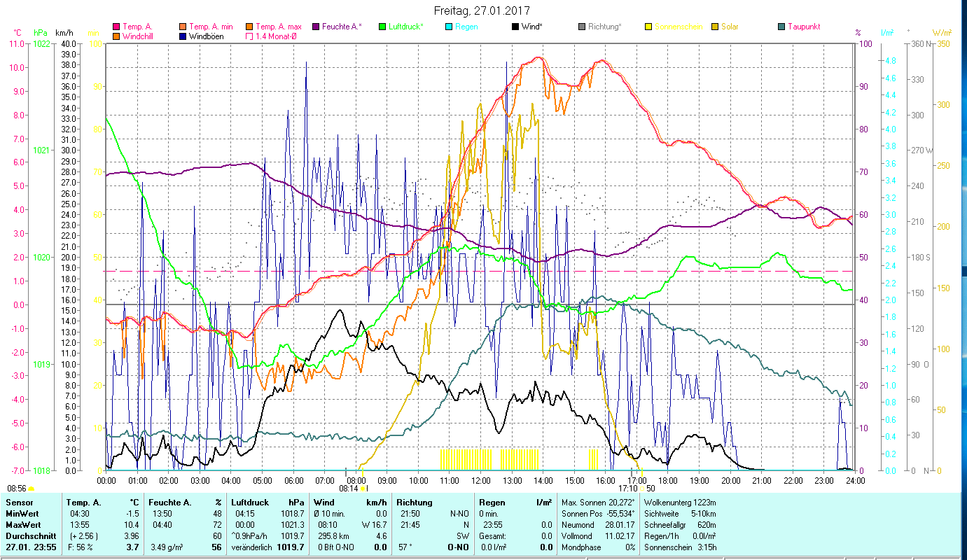Click the 'Solar' legend label
Screen dimensions: 967x560
tap(729, 27)
